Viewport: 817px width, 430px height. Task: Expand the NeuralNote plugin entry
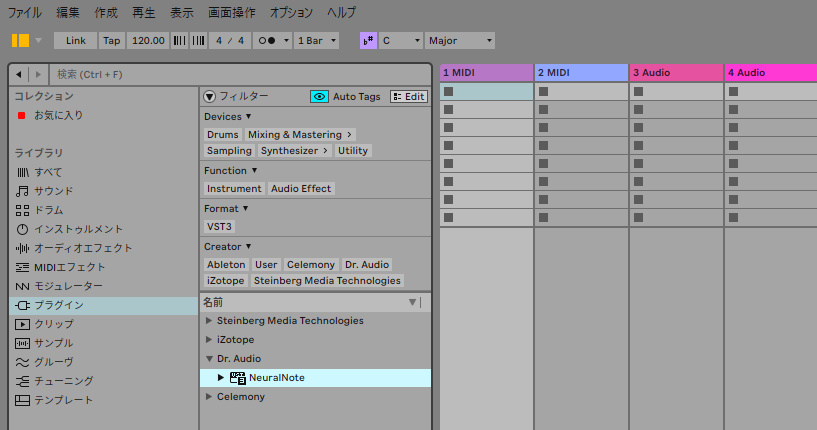[221, 378]
